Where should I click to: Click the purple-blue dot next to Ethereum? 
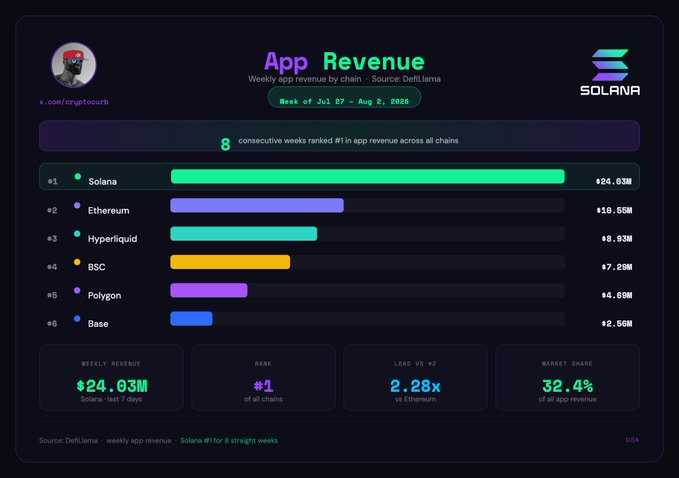pos(77,206)
